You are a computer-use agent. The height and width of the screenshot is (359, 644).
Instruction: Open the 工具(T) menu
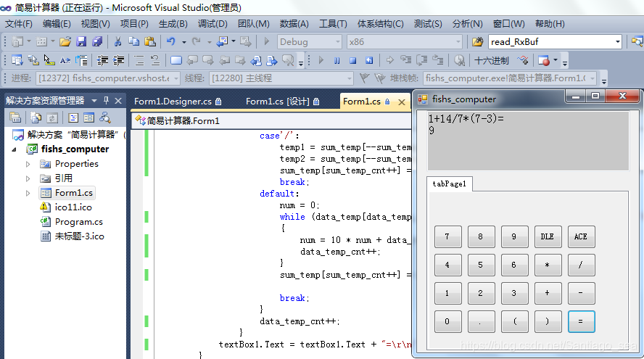coord(333,24)
